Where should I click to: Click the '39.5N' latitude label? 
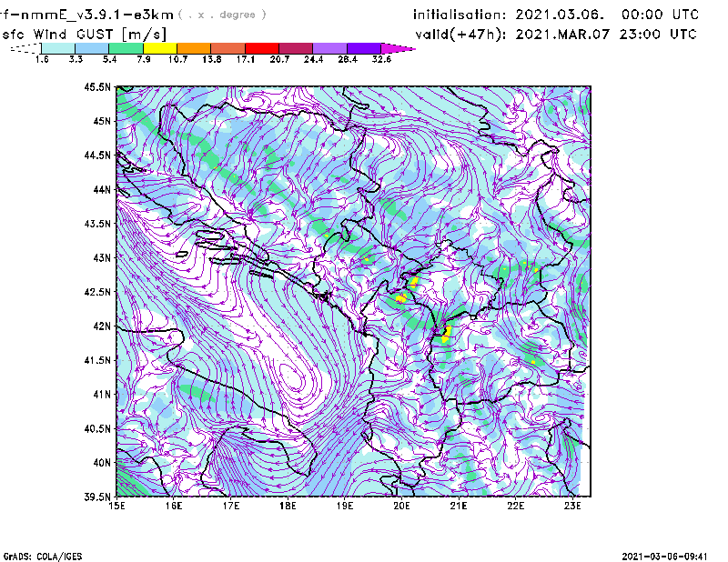point(97,497)
